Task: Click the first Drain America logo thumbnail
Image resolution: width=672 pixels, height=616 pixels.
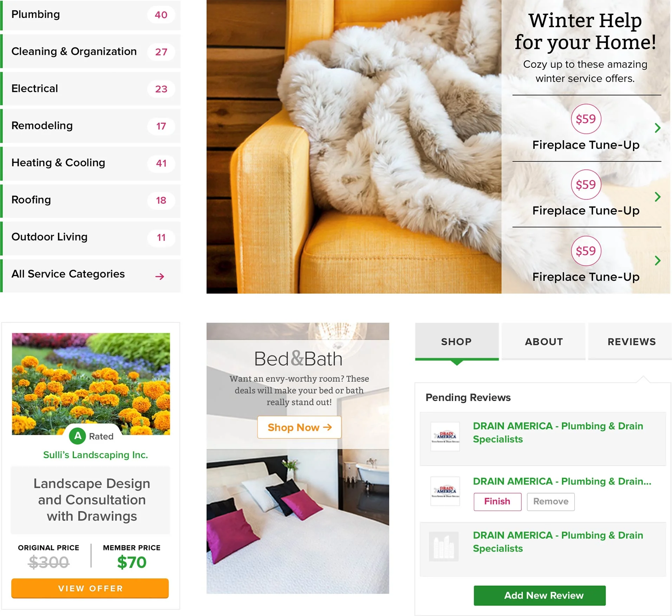Action: coord(445,437)
